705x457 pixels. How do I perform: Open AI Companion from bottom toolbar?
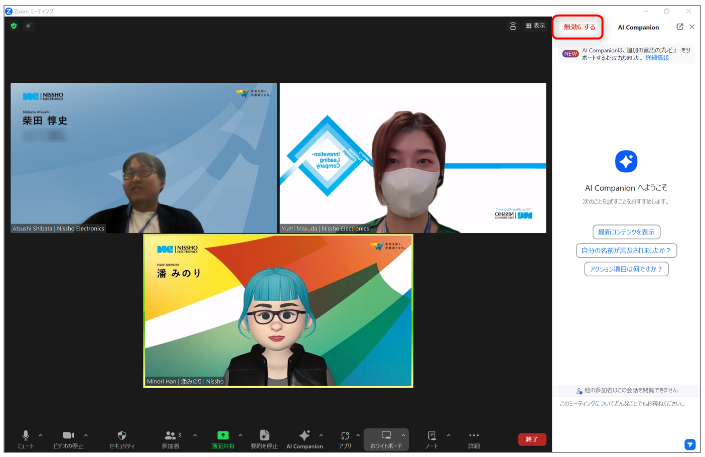(x=305, y=439)
